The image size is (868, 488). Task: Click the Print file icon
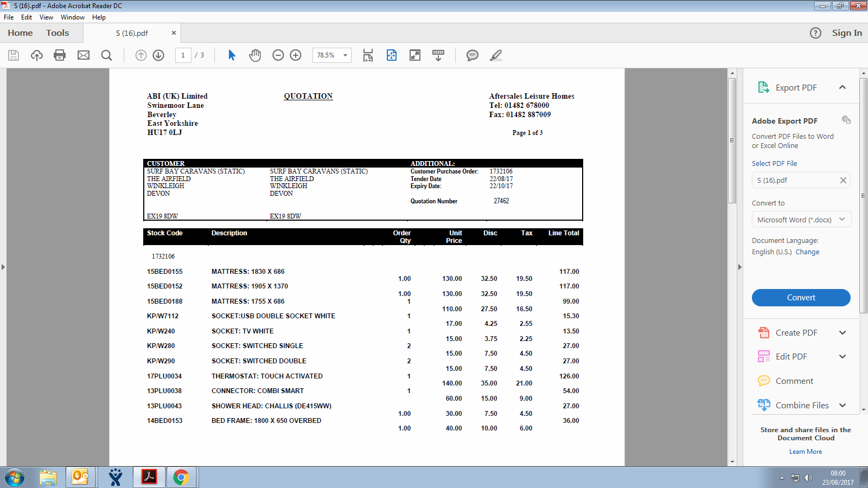point(60,55)
